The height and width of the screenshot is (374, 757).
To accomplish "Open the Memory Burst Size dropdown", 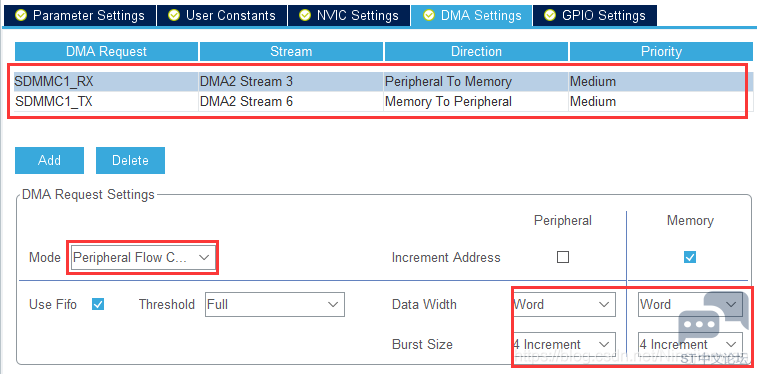I will 690,344.
